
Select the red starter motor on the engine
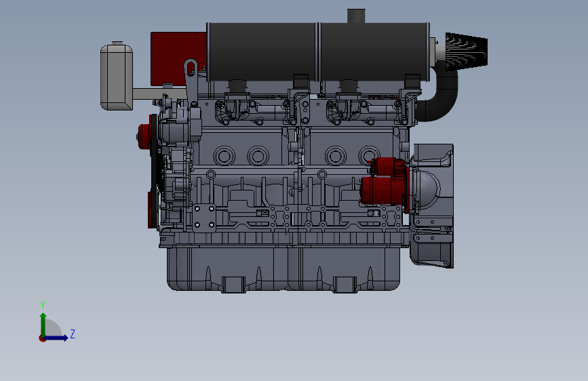coord(384,186)
